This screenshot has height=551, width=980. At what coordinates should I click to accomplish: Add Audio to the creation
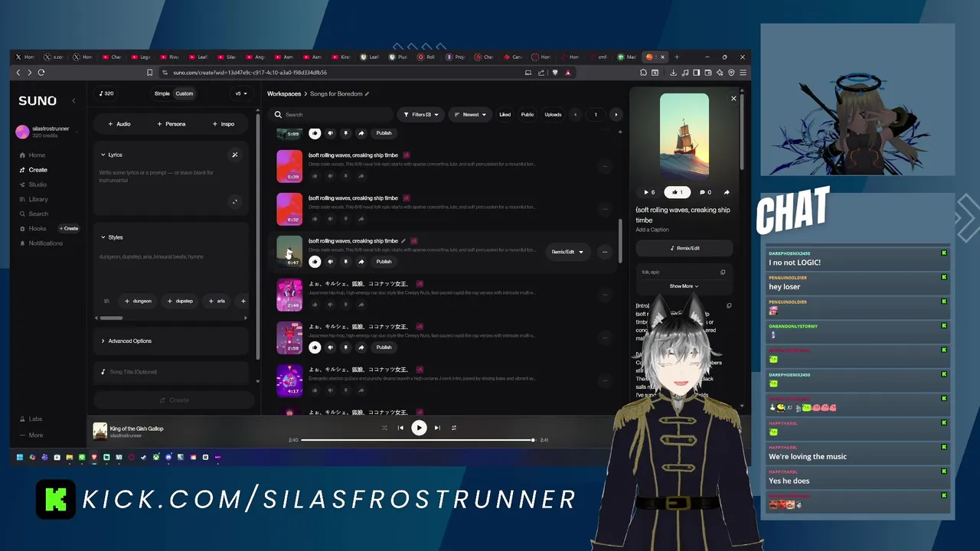point(119,124)
